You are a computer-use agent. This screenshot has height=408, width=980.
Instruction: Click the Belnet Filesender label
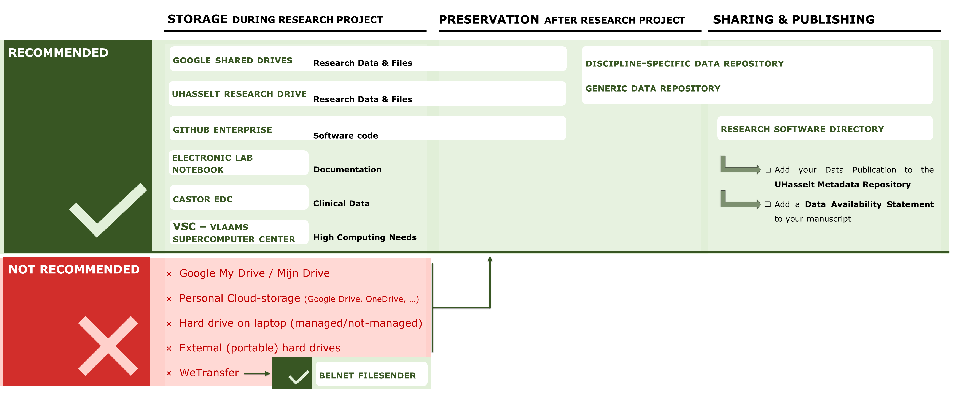click(x=367, y=375)
